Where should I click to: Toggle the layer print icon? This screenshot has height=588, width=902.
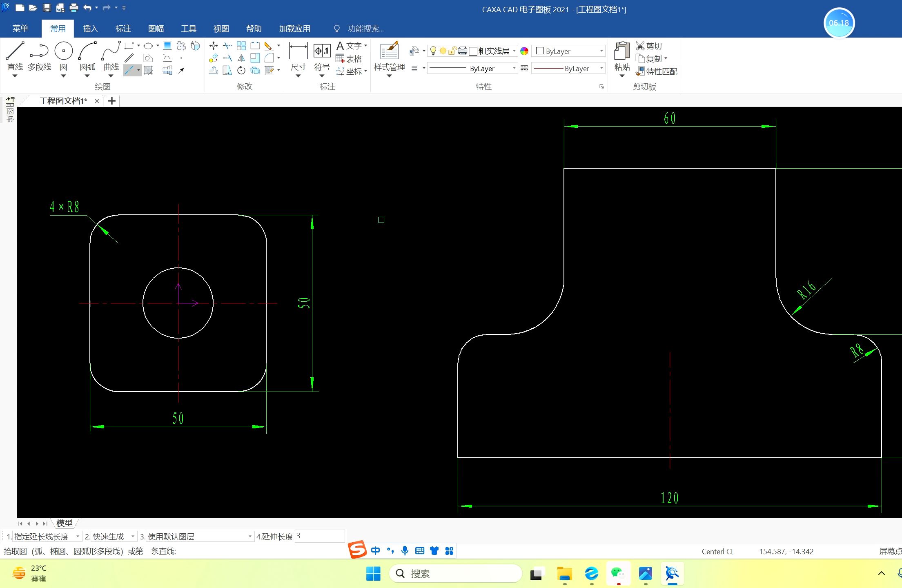462,51
